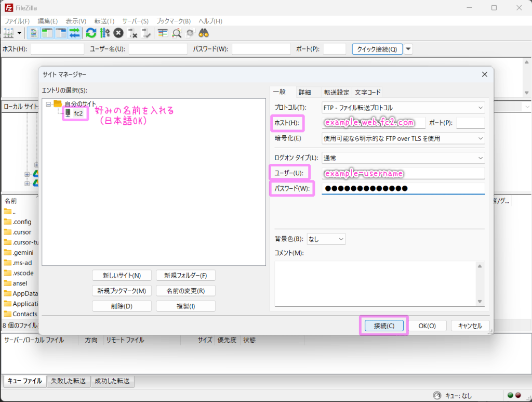Open the 編集(E) menu
Image resolution: width=532 pixels, height=402 pixels.
47,21
